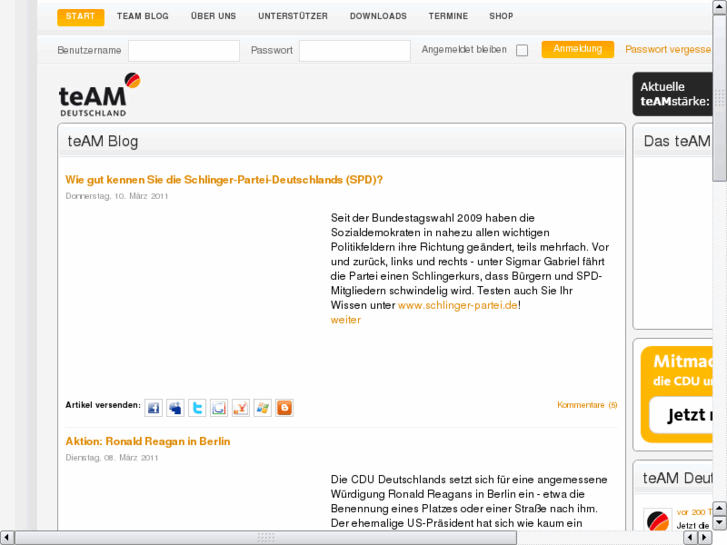The width and height of the screenshot is (727, 545).
Task: Click the left-pointing arrow beside the horizontal scrollbar's right arrow
Action: click(x=691, y=538)
